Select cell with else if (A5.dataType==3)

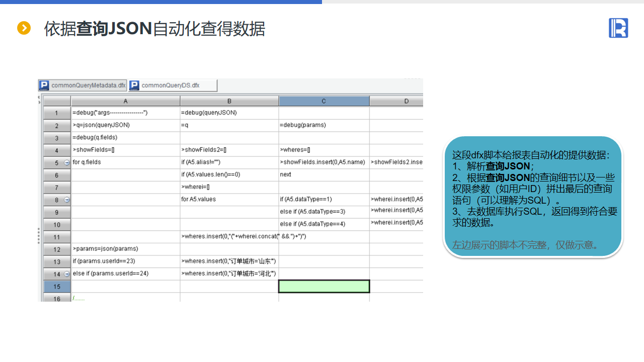[324, 212]
